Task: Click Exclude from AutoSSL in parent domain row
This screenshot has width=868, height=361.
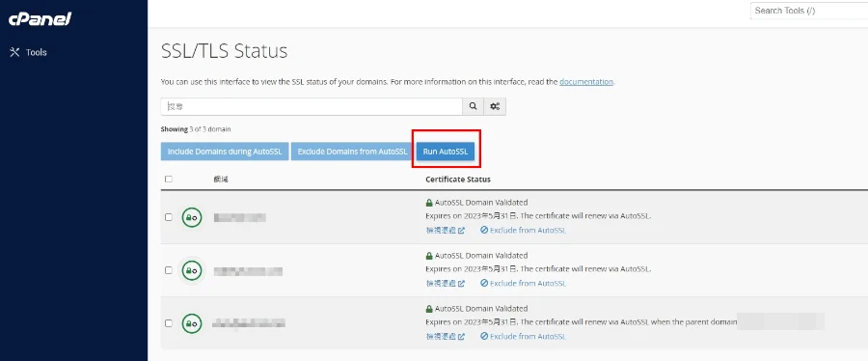Action: point(523,337)
